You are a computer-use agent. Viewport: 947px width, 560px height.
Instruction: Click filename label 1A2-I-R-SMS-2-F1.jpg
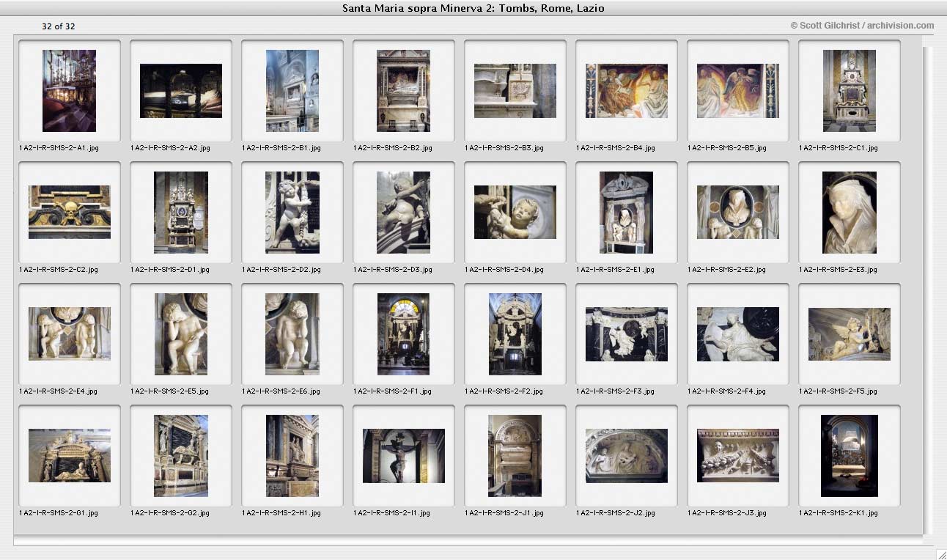coord(393,391)
